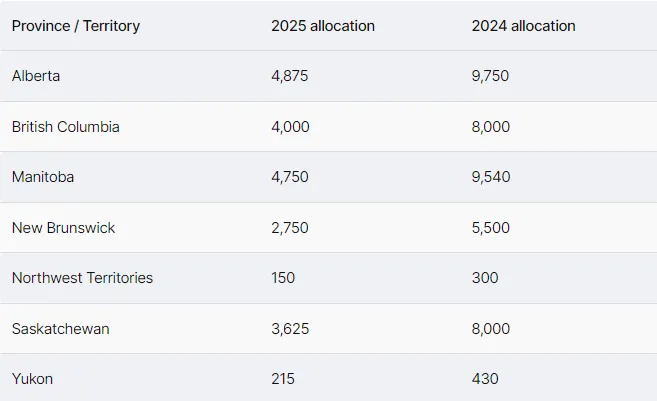
Task: Click New Brunswick's 2024 value 5,500
Action: [491, 228]
